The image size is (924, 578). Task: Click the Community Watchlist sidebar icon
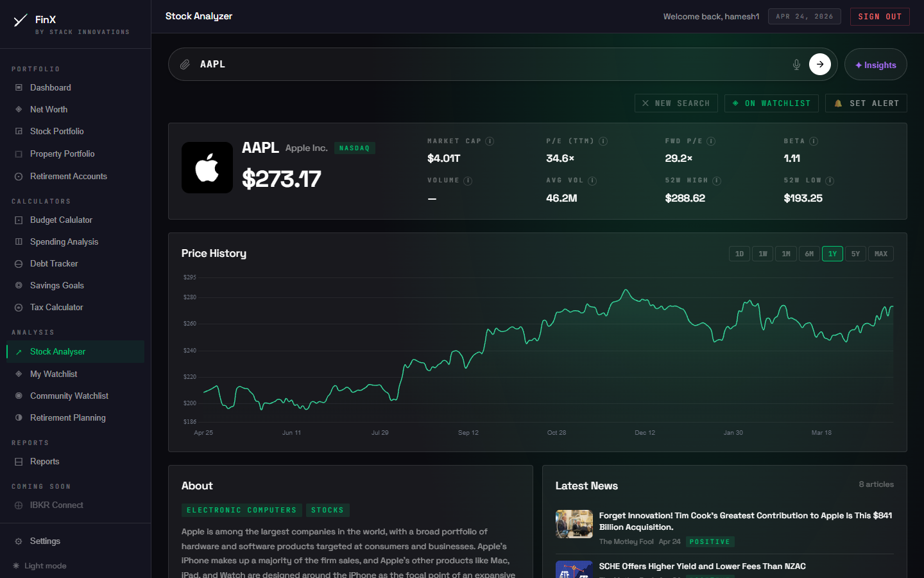(x=19, y=396)
